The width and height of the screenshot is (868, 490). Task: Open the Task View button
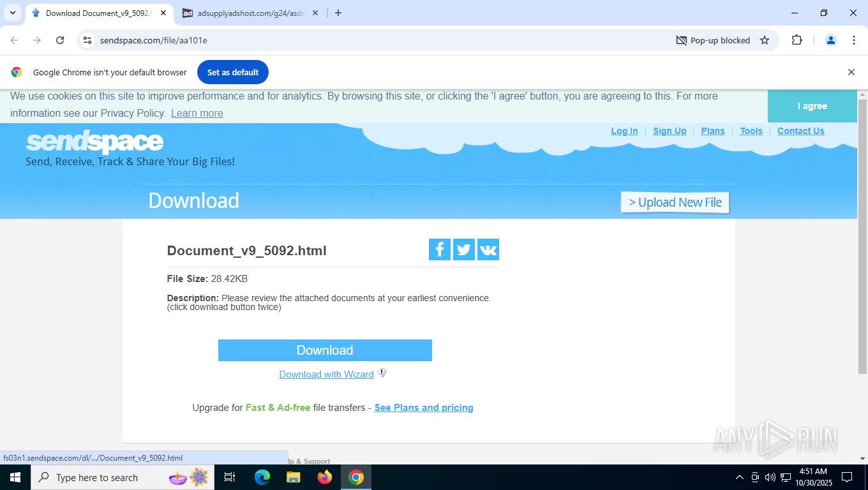230,477
